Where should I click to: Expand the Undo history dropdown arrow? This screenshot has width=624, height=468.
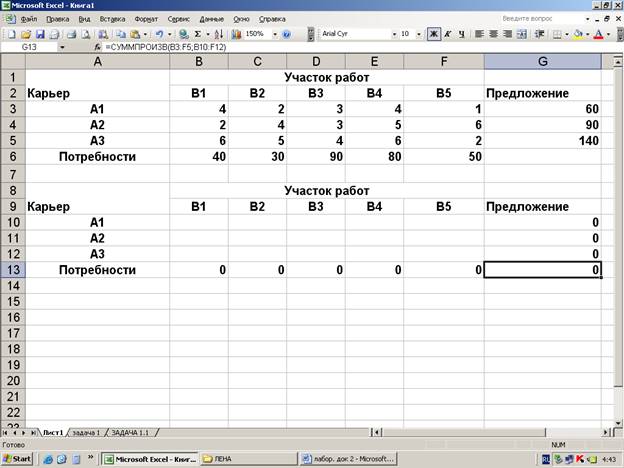coord(170,35)
